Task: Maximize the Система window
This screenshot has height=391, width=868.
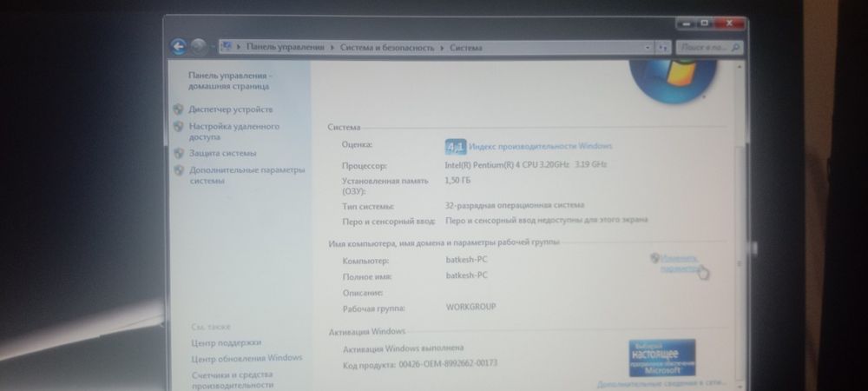Action: click(x=705, y=23)
